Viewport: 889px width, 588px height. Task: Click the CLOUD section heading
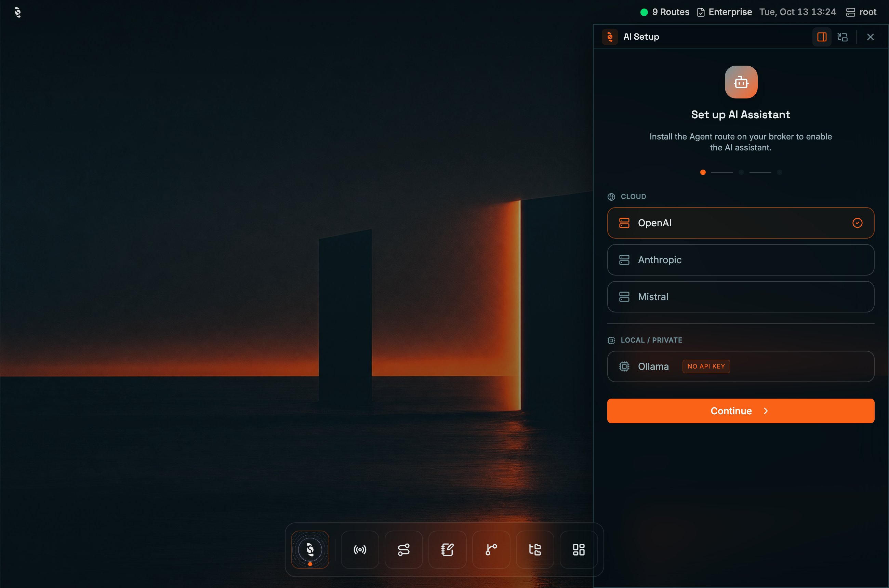click(633, 197)
